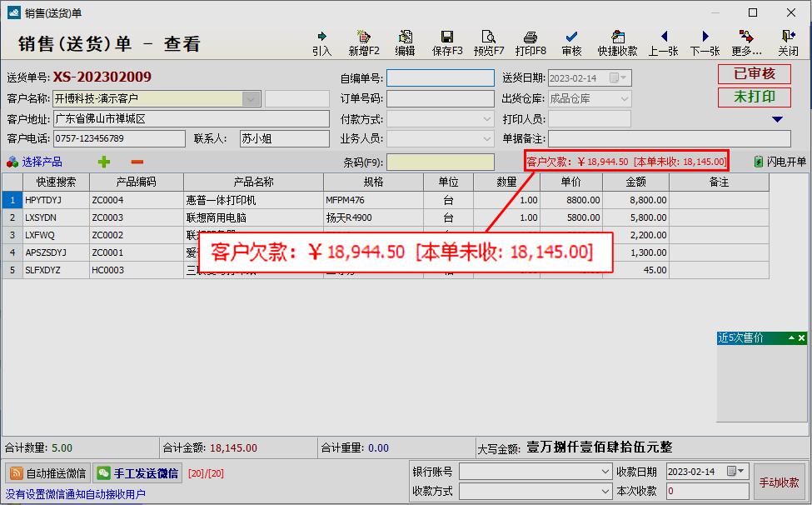Toggle 手工发送微信 manual WeChat sending
This screenshot has width=812, height=505.
(140, 472)
